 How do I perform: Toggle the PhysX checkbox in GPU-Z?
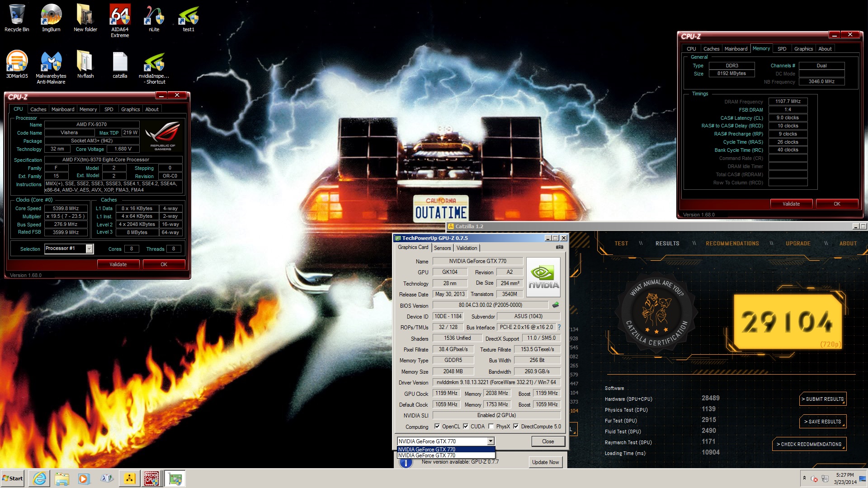tap(491, 426)
